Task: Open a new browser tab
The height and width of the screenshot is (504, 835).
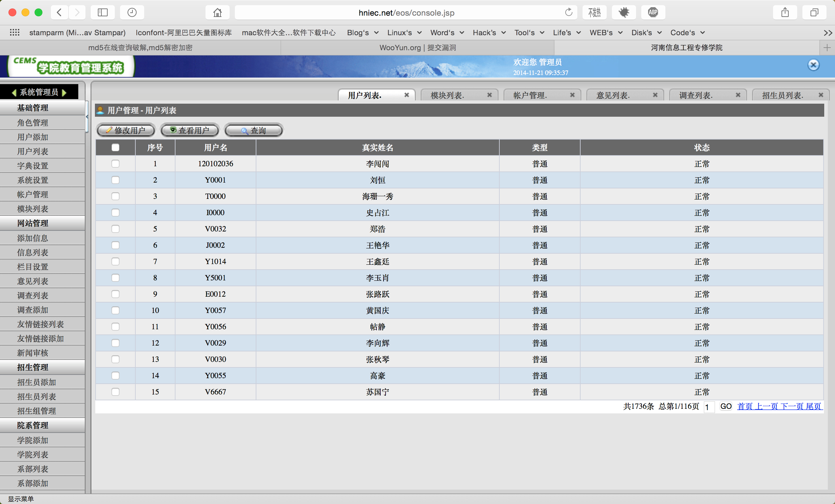Action: coord(827,48)
